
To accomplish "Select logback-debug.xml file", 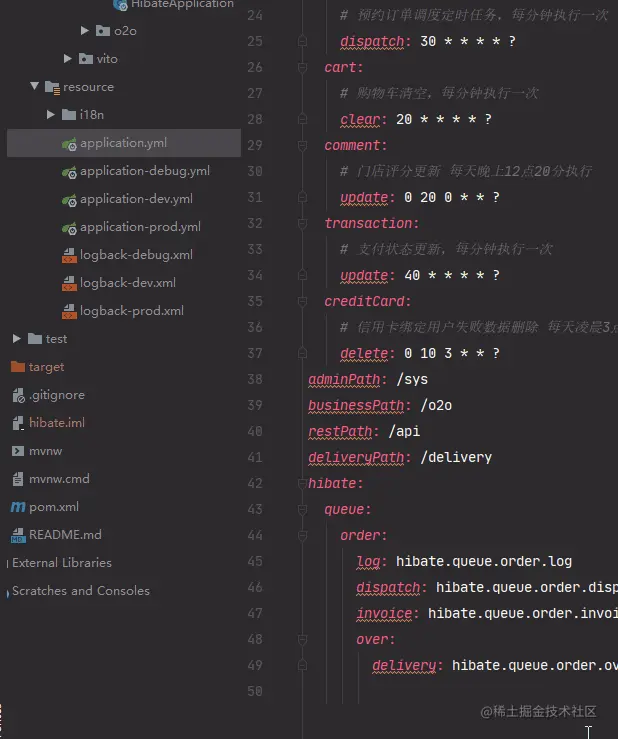I will coord(136,255).
